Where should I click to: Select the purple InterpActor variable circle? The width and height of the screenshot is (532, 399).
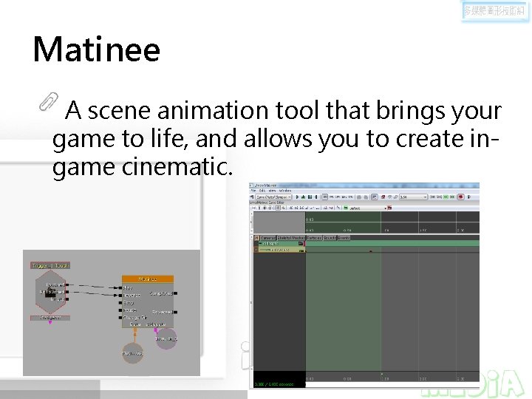point(166,338)
